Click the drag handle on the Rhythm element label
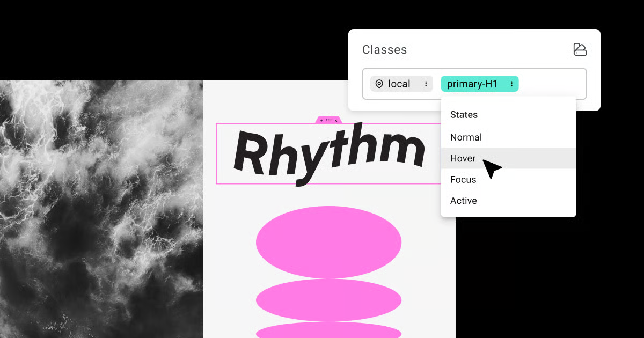 tap(328, 120)
